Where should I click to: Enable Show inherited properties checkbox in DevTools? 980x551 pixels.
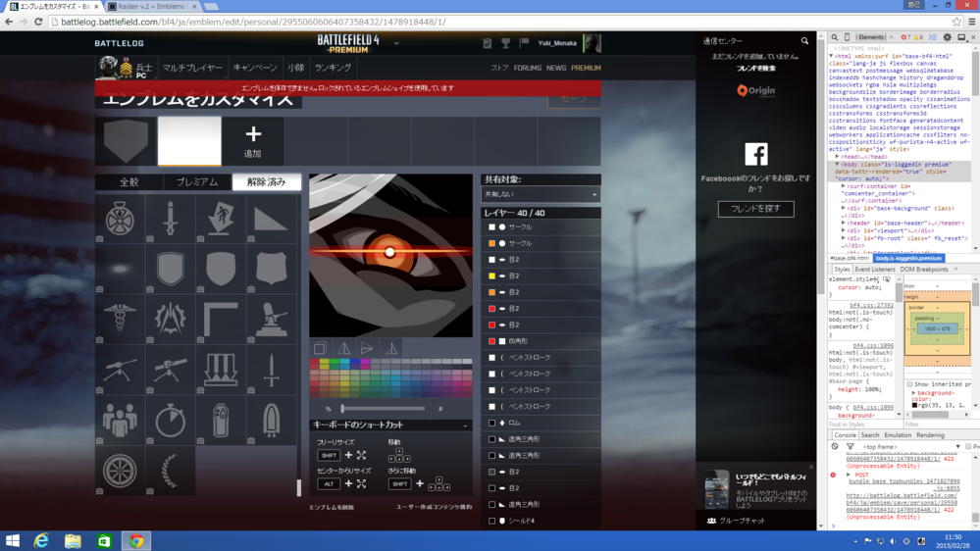pyautogui.click(x=910, y=384)
